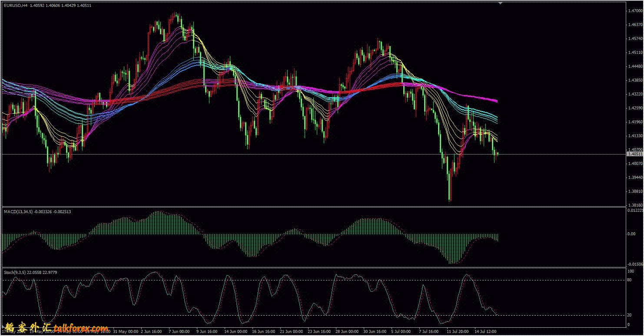Click the 5 Jul 00:00 time label

(x=402, y=331)
